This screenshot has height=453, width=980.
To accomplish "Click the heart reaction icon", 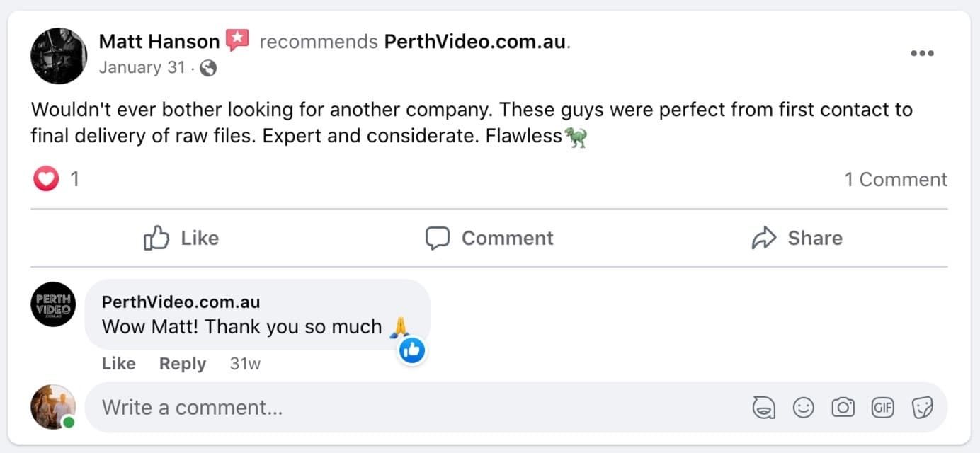I will (46, 179).
